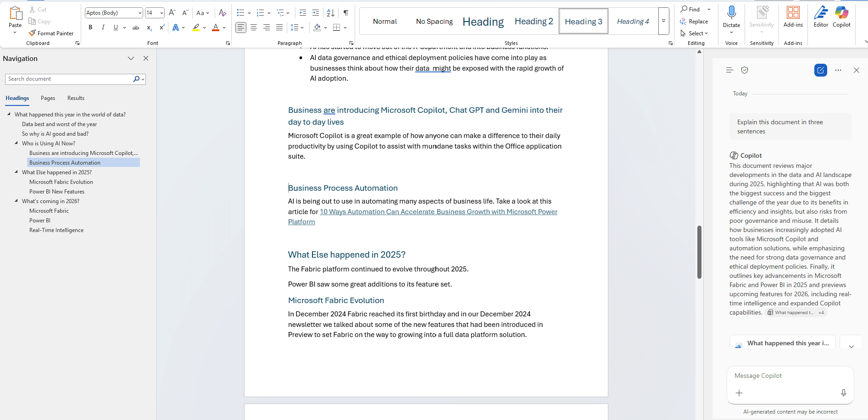Click the Clear All Formatting icon

click(222, 13)
